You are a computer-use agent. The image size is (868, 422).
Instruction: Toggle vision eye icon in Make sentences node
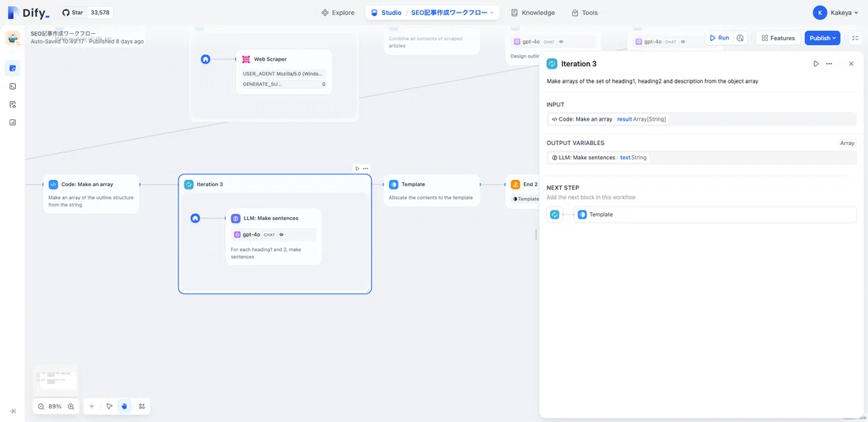point(281,234)
